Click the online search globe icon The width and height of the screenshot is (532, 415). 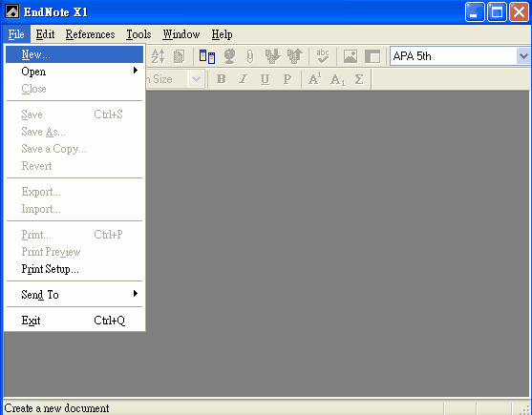[229, 56]
